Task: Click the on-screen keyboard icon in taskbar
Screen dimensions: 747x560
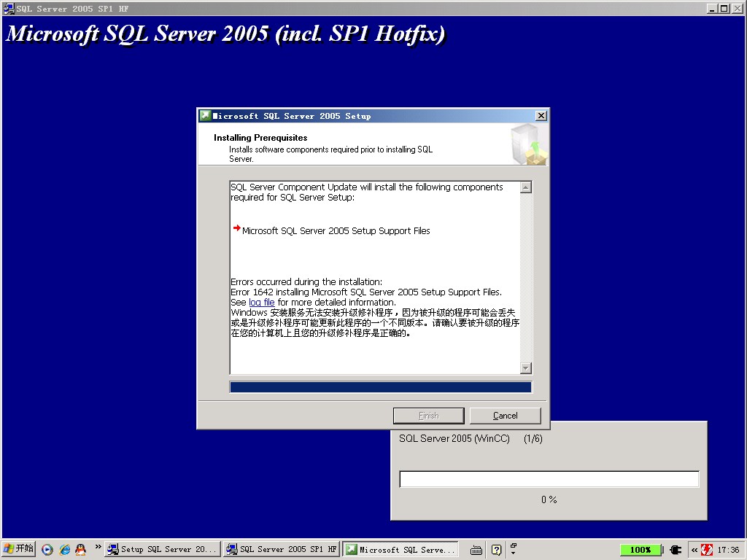Action: 476,550
